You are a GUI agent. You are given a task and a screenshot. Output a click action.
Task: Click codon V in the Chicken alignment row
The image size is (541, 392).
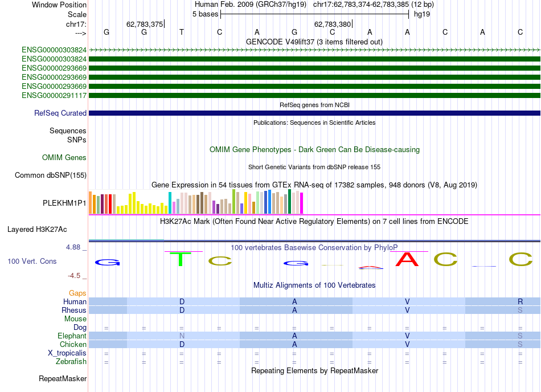click(x=407, y=344)
